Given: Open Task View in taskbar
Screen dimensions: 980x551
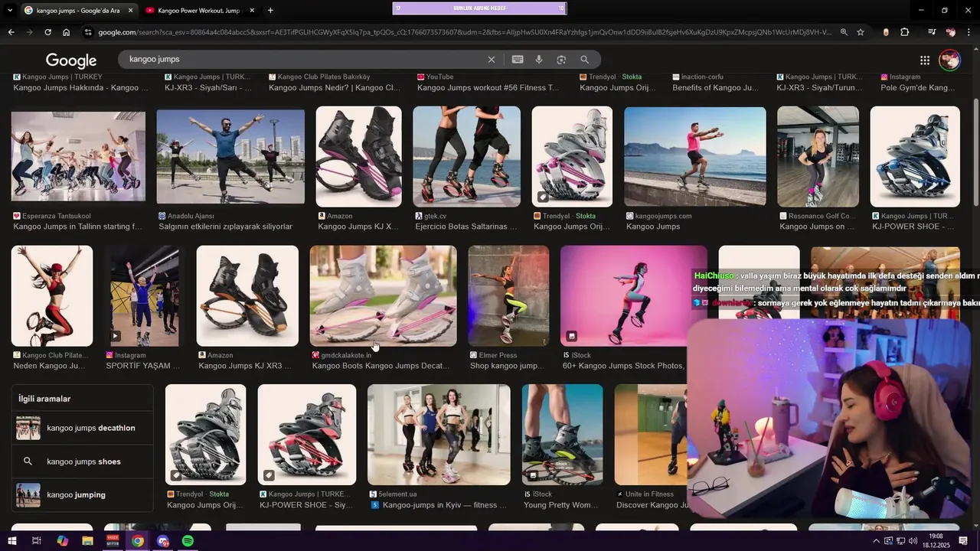Looking at the screenshot, I should (36, 541).
